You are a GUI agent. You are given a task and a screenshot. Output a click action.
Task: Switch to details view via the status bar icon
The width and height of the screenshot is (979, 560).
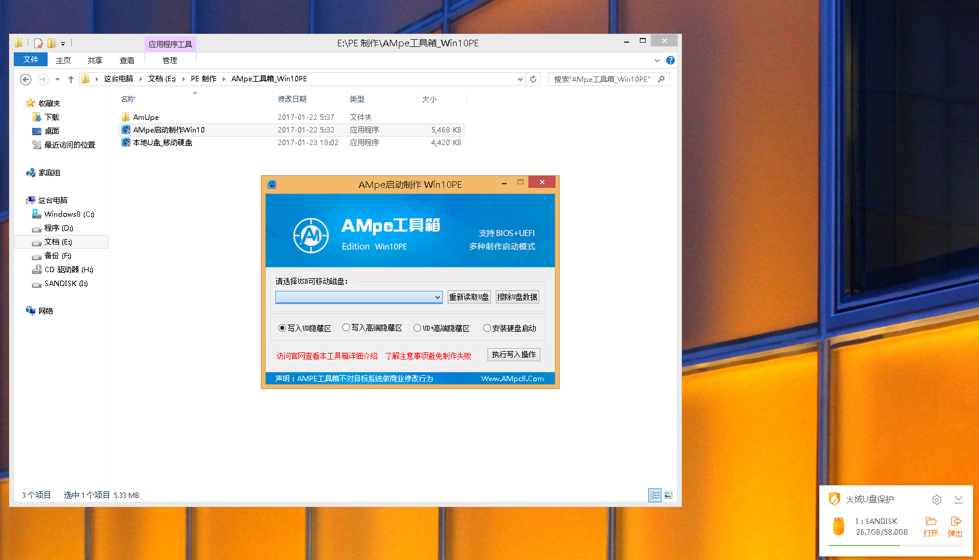click(655, 495)
